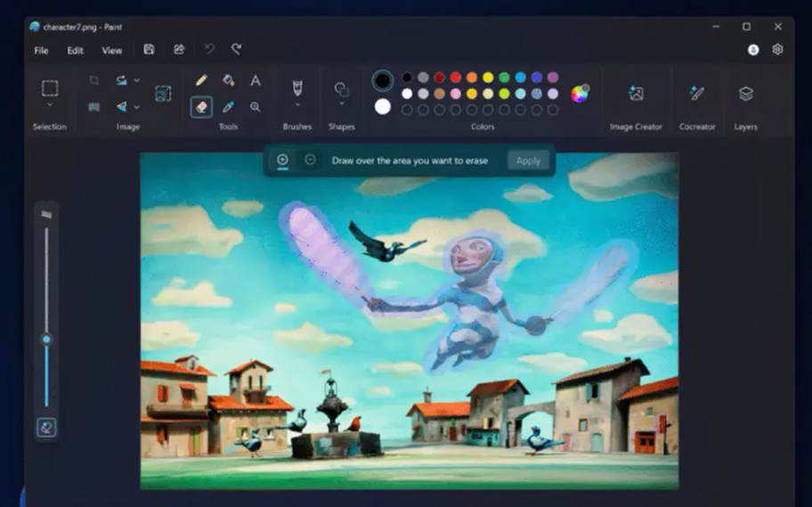This screenshot has width=812, height=507.
Task: Toggle add area to erase mode
Action: 282,159
